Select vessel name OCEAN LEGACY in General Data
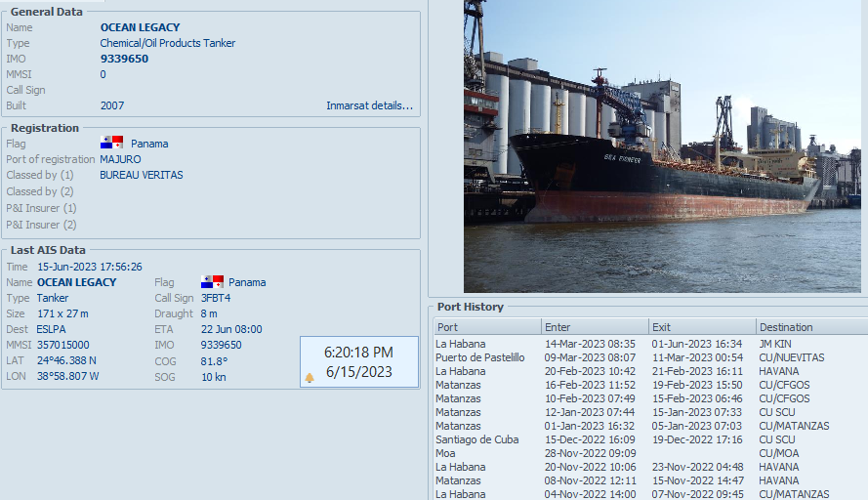868x500 pixels. click(140, 27)
